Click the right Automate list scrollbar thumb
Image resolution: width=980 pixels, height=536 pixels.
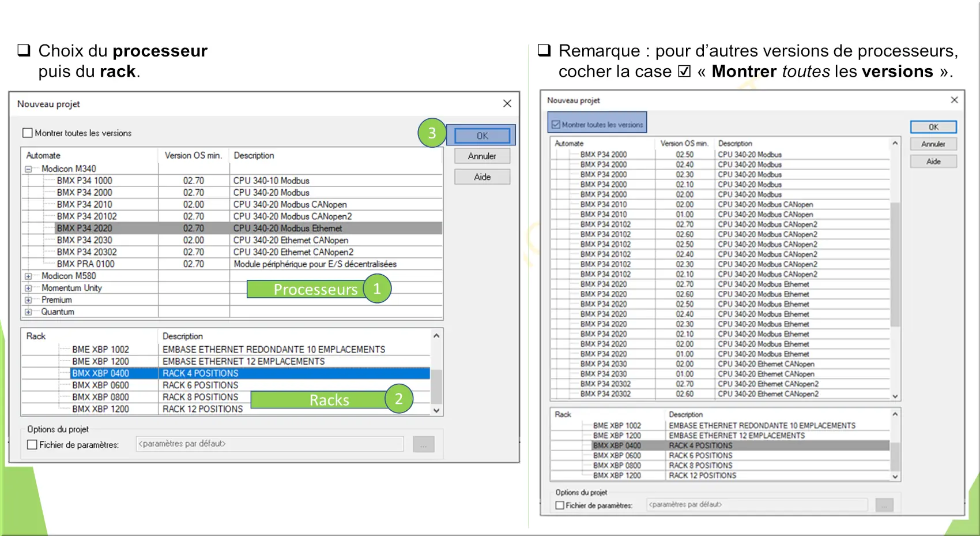tap(895, 264)
